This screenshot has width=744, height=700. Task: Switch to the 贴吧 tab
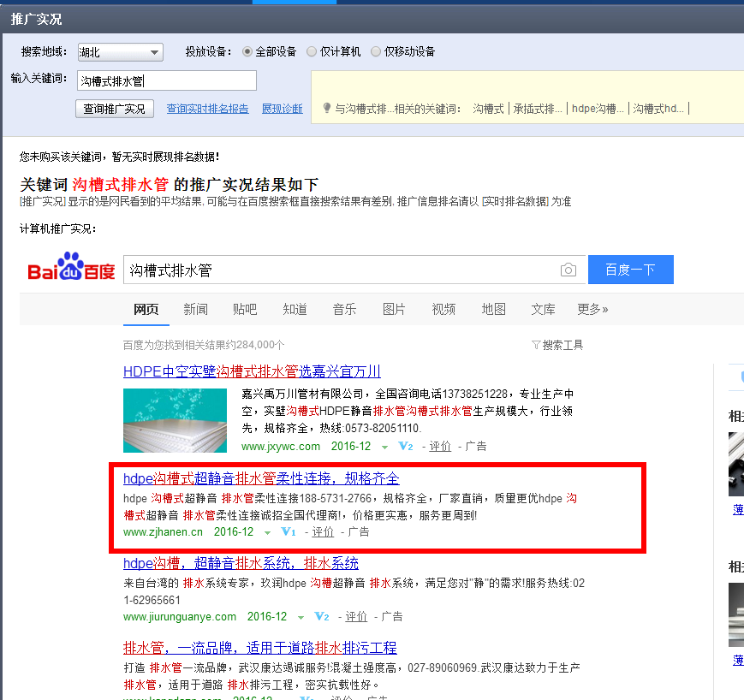click(x=245, y=309)
